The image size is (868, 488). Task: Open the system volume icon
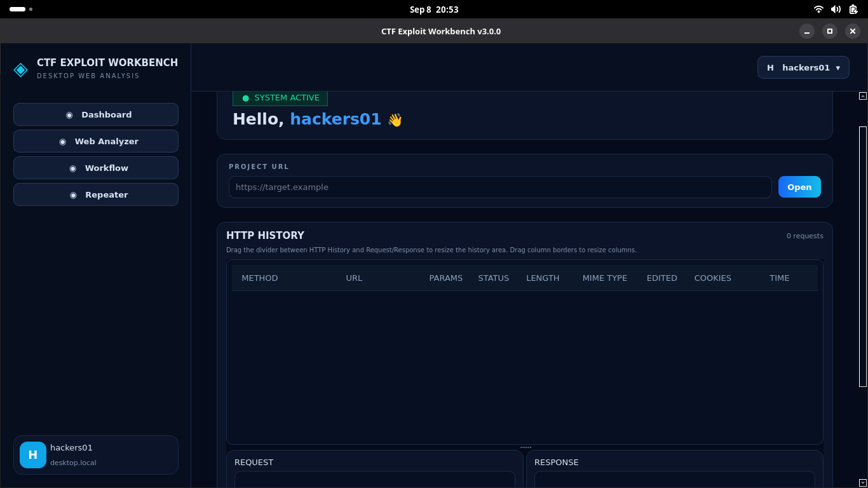tap(836, 10)
